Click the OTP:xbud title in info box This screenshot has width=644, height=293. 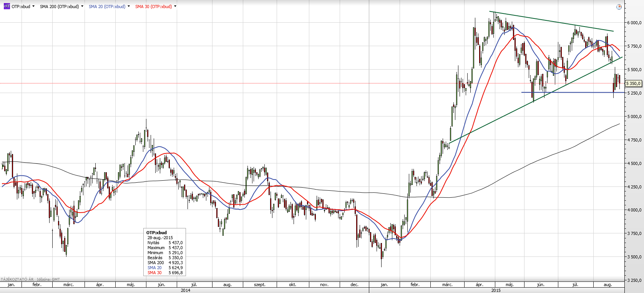pyautogui.click(x=156, y=233)
